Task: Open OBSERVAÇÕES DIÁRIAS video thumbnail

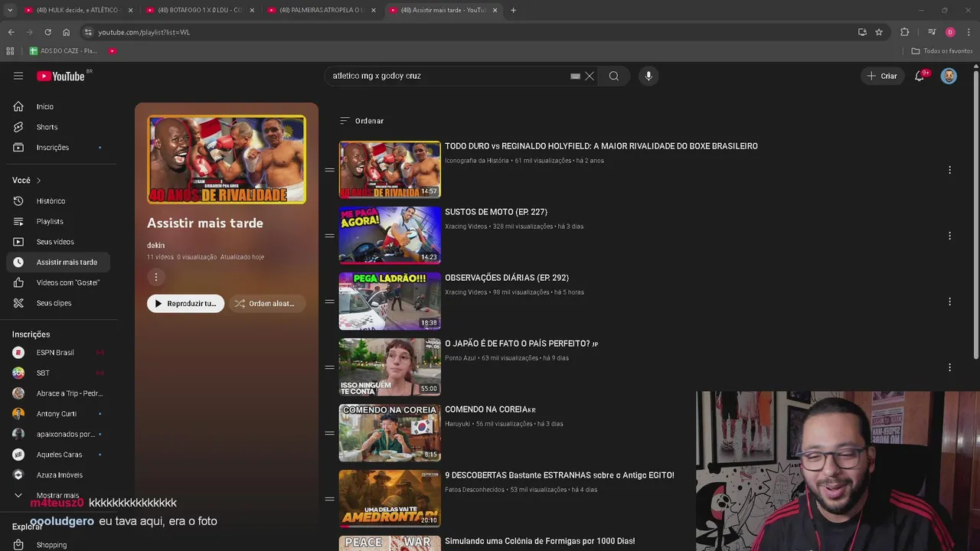Action: click(x=390, y=301)
